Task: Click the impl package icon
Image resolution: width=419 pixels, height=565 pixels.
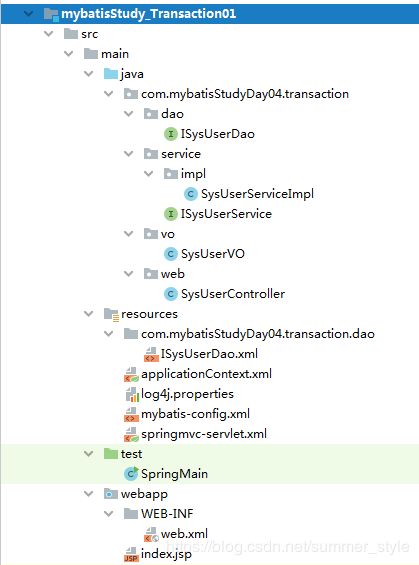Action: 171,174
